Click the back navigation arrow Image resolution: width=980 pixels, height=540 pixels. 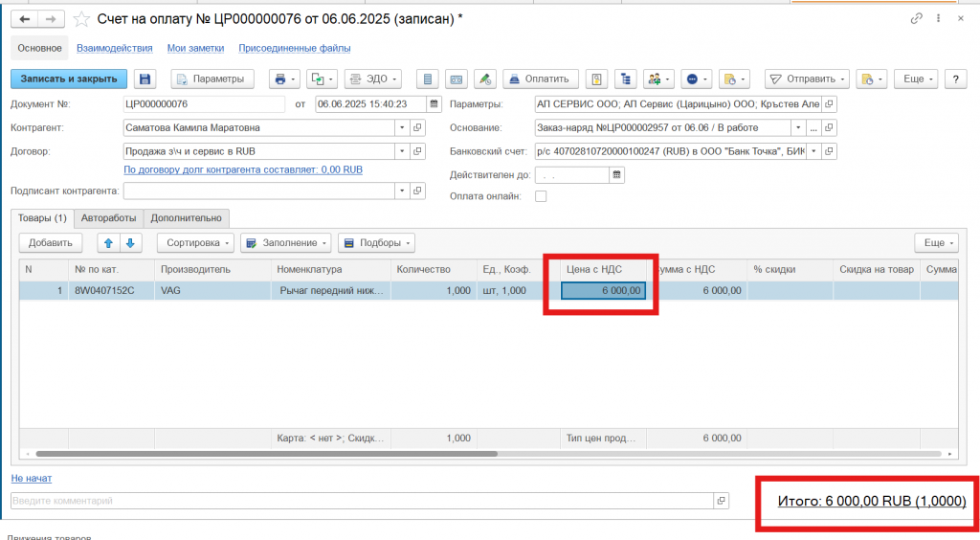point(25,19)
